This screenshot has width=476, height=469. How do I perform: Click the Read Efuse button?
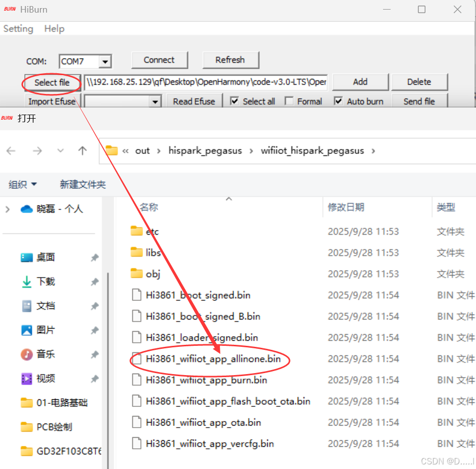pos(194,101)
